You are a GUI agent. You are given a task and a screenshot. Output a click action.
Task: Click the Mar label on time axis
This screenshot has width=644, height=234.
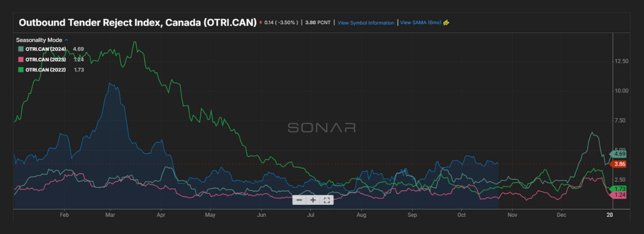(111, 215)
